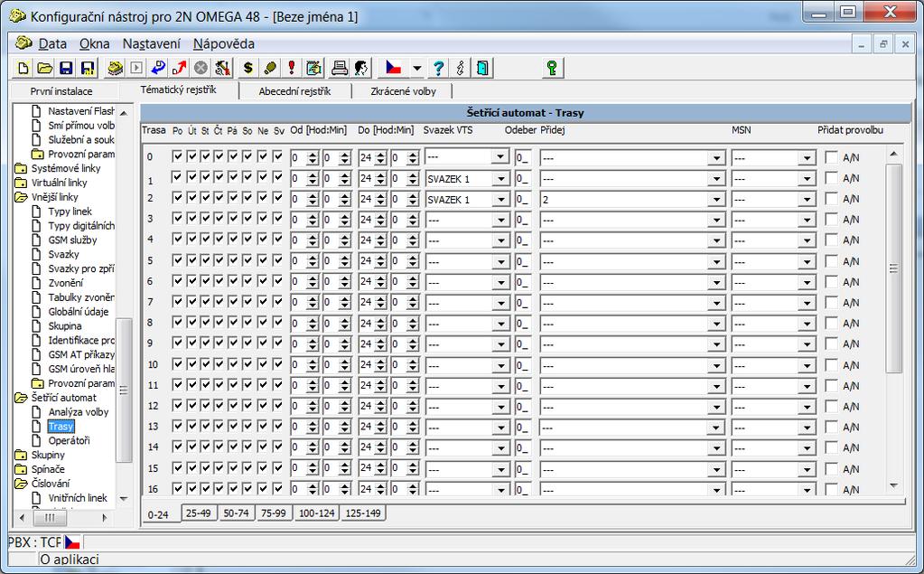Click the New file toolbar icon
Viewport: 924px width, 574px height.
click(23, 68)
